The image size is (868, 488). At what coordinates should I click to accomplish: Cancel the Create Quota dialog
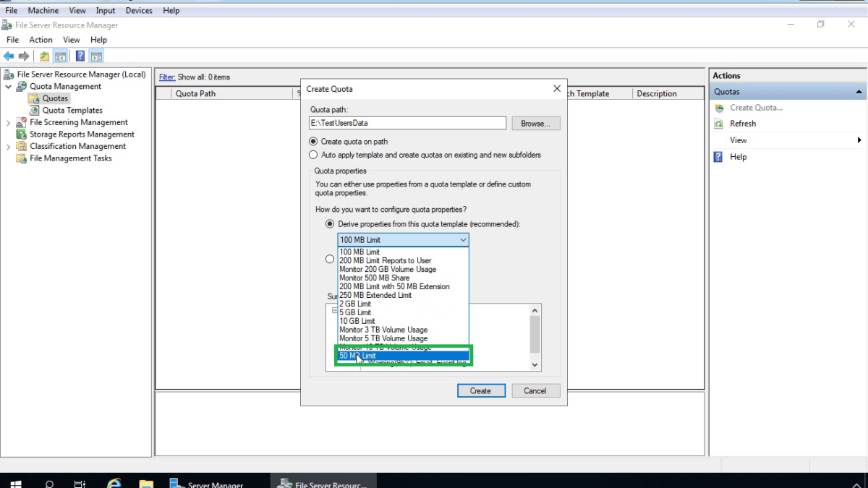(x=535, y=390)
